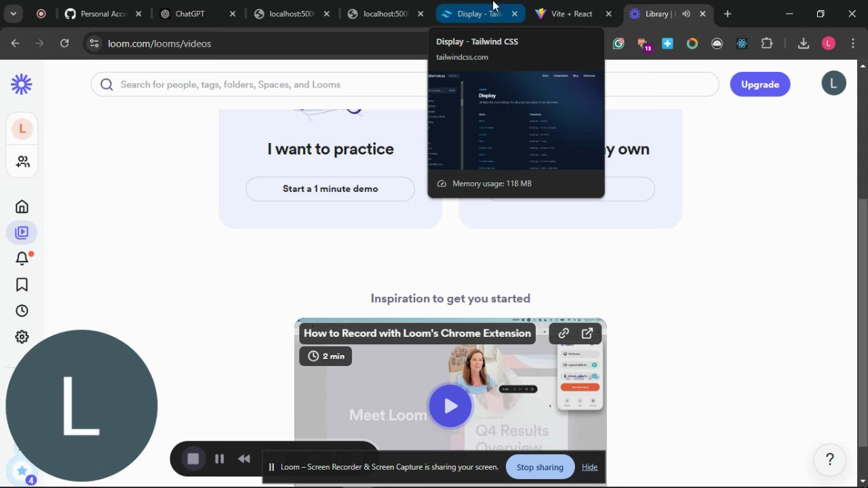
Task: Click the How to Record with Loom's title
Action: pos(417,333)
